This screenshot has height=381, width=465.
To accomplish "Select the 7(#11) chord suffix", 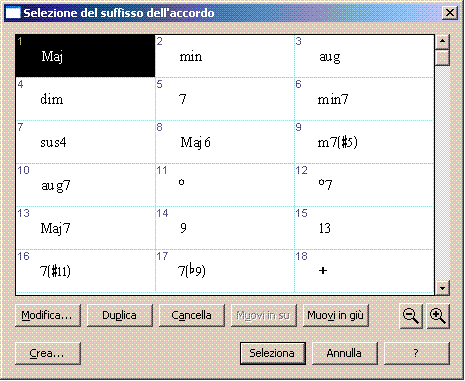I will point(85,271).
